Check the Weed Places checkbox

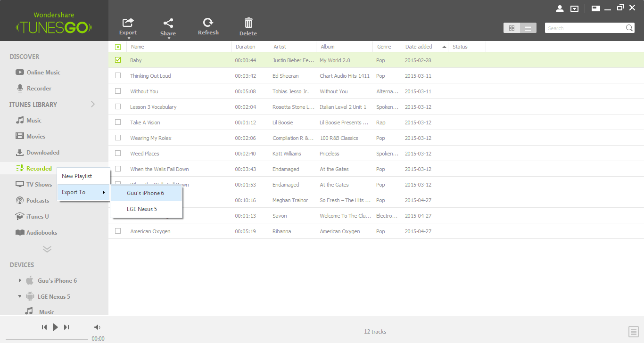click(118, 153)
